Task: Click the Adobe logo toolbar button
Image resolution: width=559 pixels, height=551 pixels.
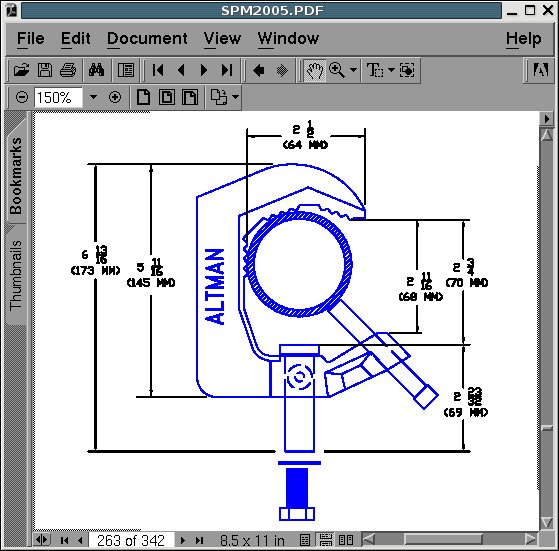Action: click(x=540, y=70)
